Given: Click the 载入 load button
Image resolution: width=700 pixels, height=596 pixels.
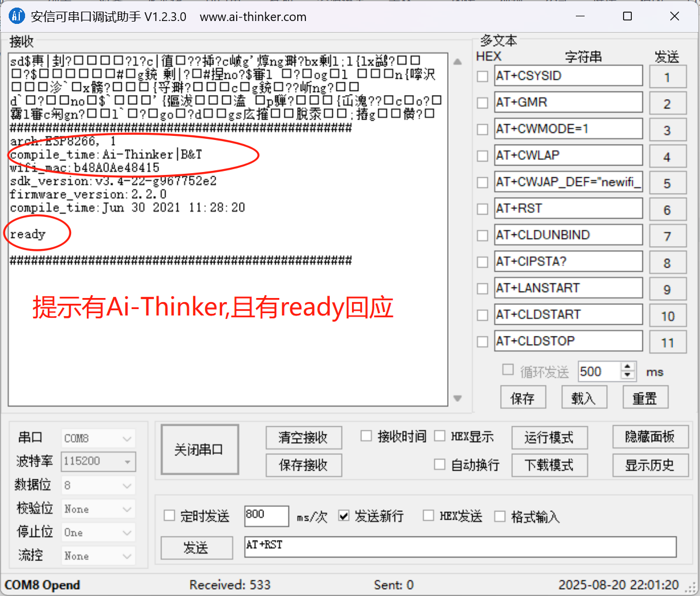Looking at the screenshot, I should point(584,398).
